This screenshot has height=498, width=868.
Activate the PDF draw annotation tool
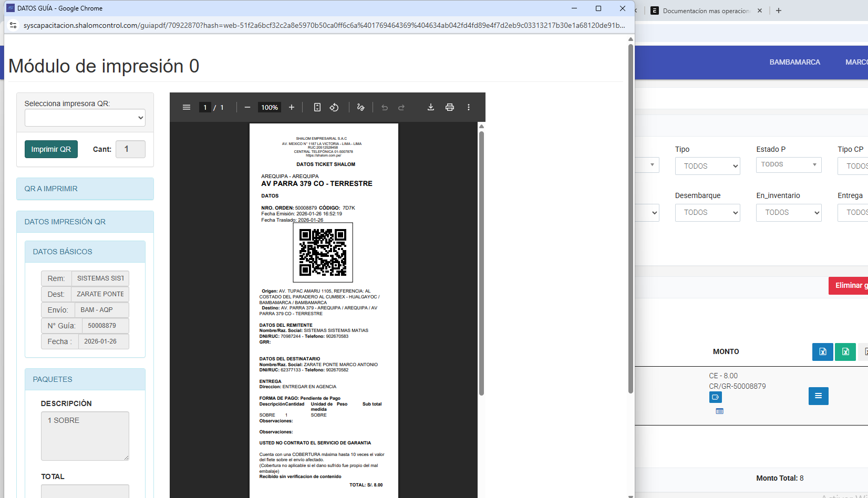click(360, 107)
